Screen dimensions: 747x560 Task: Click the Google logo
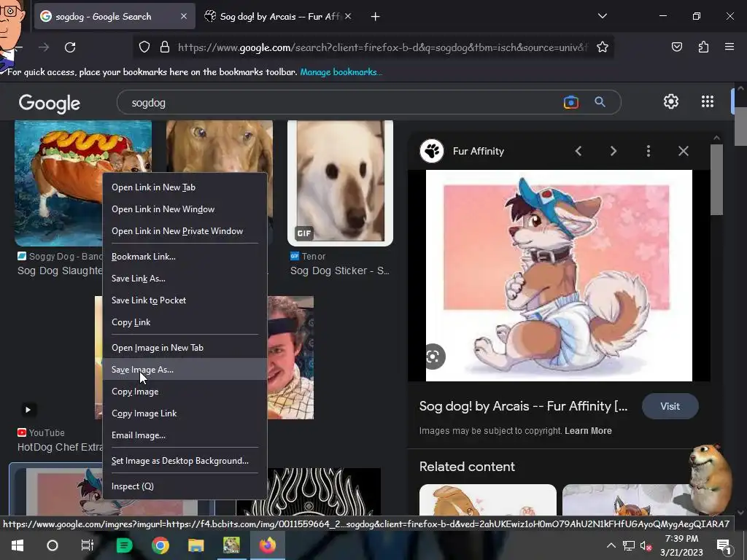[x=50, y=104]
